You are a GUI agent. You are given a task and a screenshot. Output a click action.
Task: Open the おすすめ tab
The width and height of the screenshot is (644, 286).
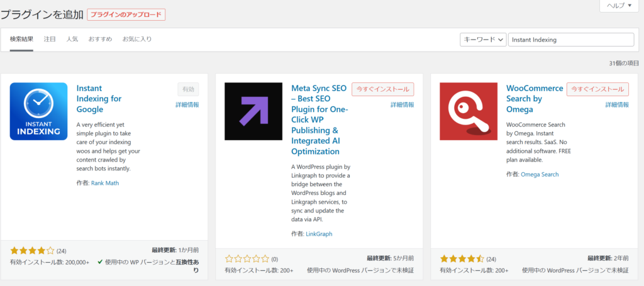(x=100, y=40)
